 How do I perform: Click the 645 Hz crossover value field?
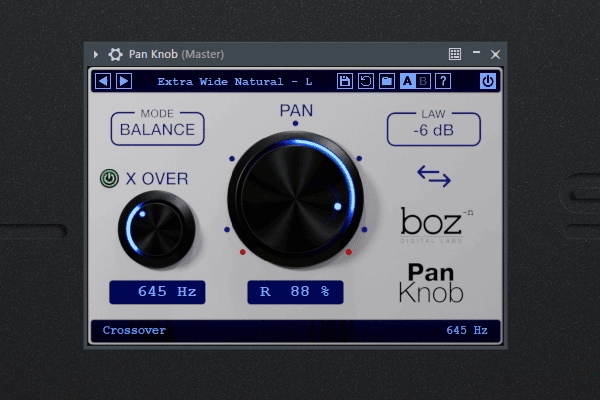(157, 292)
